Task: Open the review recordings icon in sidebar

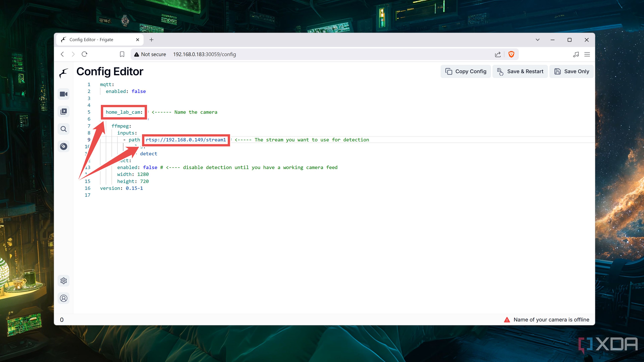Action: pyautogui.click(x=64, y=111)
